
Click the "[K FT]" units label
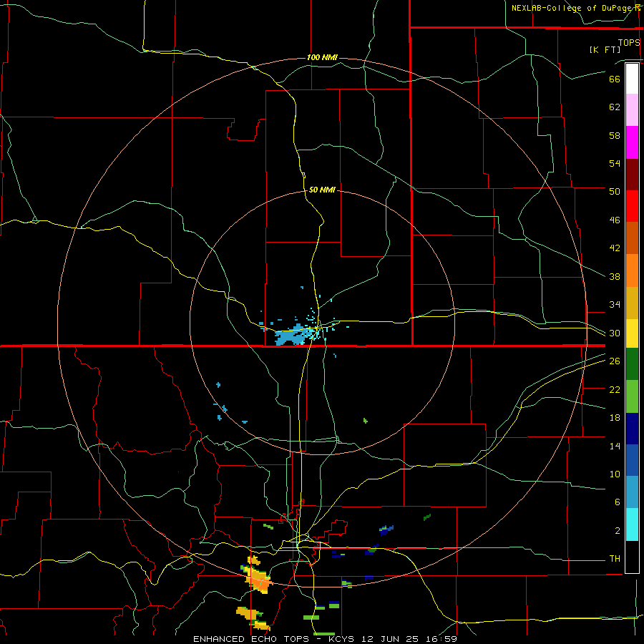coord(605,49)
